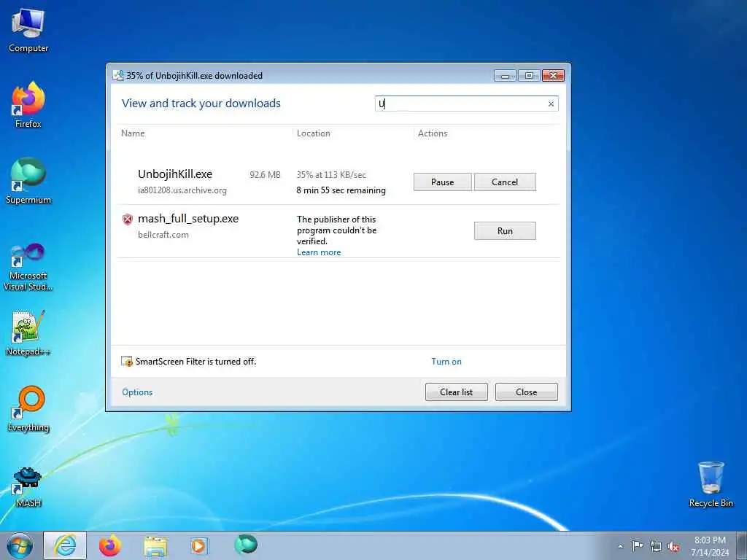Image resolution: width=747 pixels, height=560 pixels.
Task: Sort downloads by Name column
Action: point(133,133)
